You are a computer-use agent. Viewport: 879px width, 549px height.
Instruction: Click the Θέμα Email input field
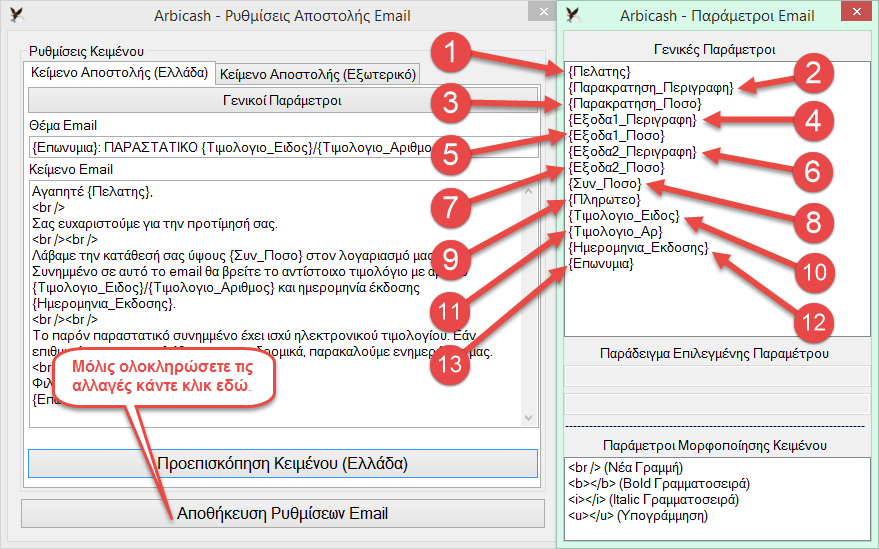pyautogui.click(x=283, y=147)
